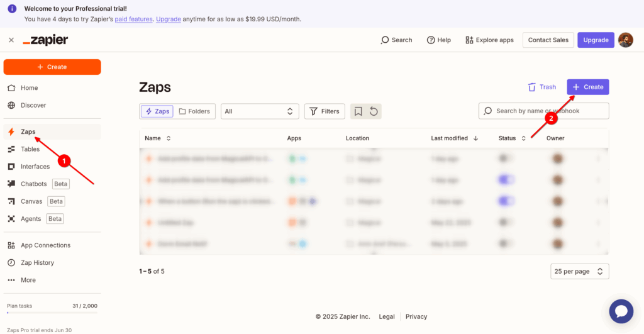The width and height of the screenshot is (644, 334).
Task: Open the Filters button
Action: (x=325, y=111)
